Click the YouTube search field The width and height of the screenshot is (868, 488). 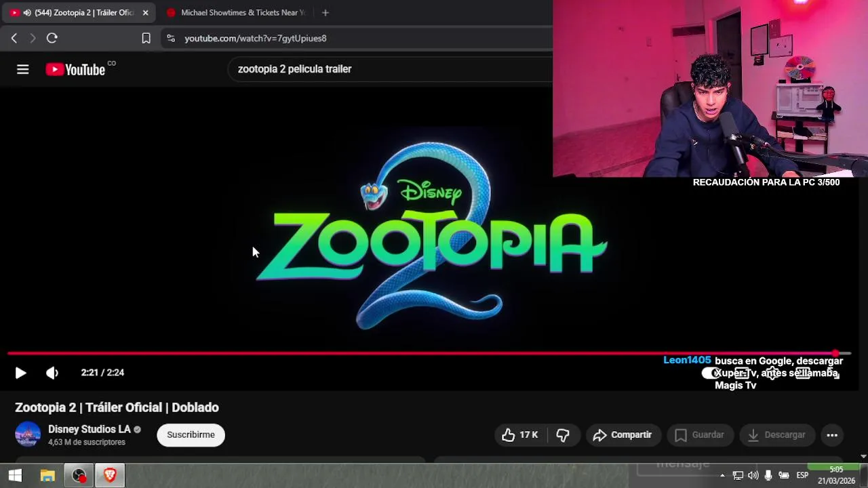coord(390,69)
